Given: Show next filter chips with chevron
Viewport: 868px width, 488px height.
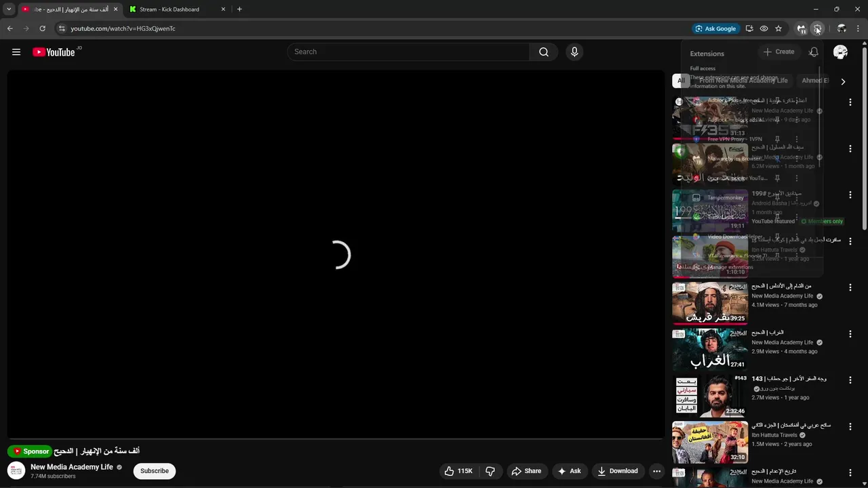Looking at the screenshot, I should (843, 81).
